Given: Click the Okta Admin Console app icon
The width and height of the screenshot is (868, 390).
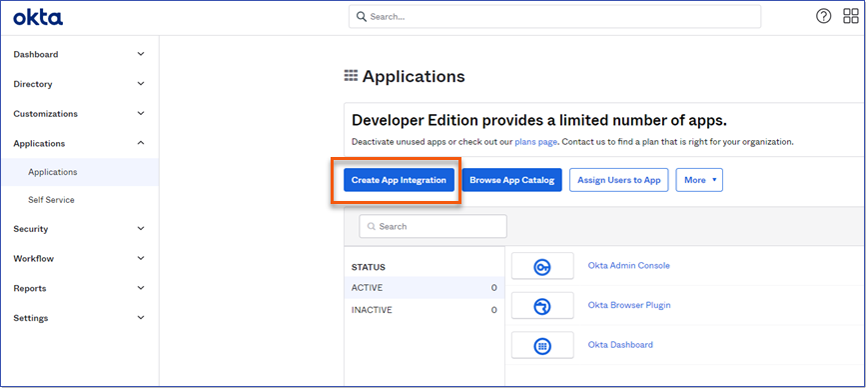Looking at the screenshot, I should pos(542,266).
